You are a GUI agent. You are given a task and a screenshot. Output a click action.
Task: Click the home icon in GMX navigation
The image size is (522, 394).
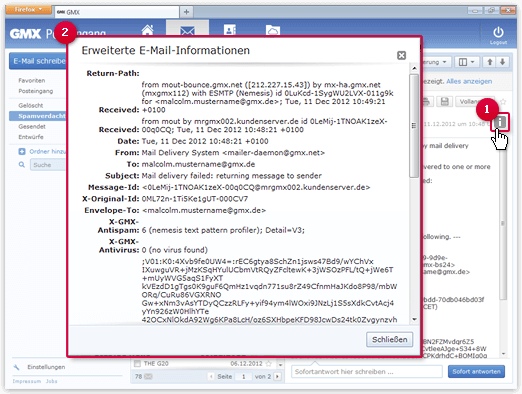[147, 30]
